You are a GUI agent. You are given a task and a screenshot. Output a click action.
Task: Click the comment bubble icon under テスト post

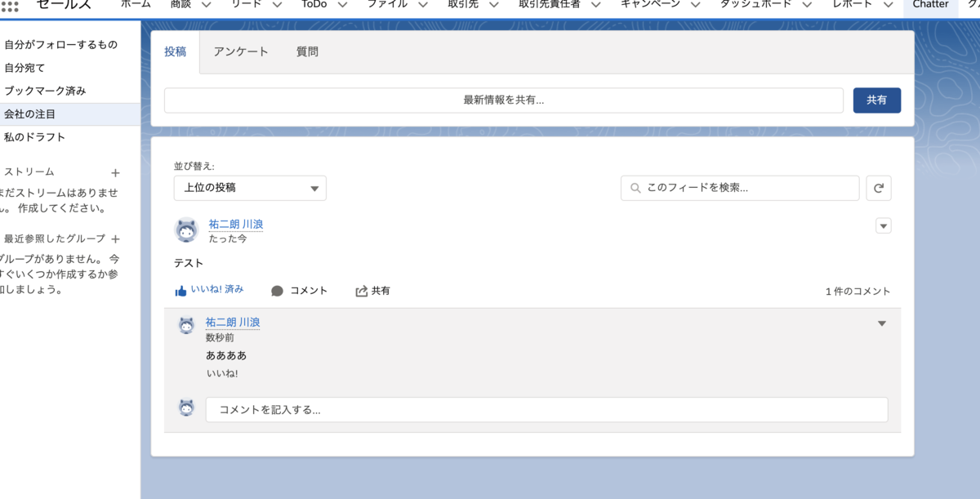(x=277, y=291)
